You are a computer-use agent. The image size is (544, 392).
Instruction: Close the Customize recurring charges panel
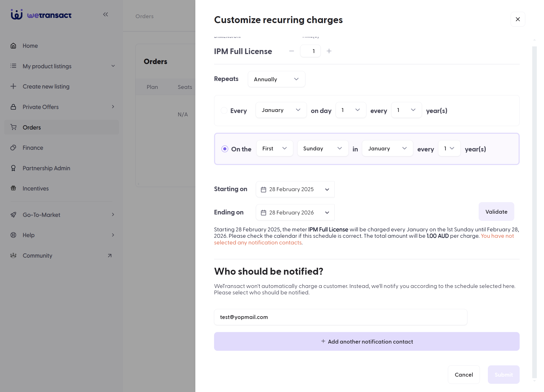click(x=518, y=19)
